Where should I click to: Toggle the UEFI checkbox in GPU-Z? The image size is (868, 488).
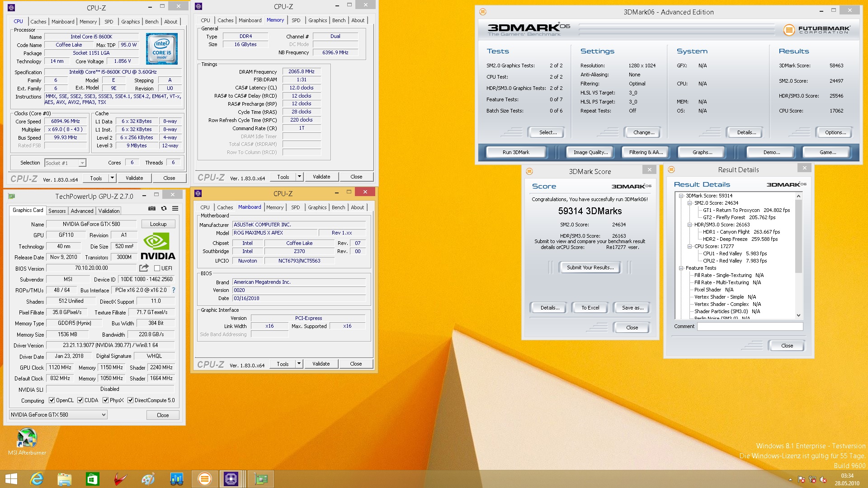click(x=157, y=268)
